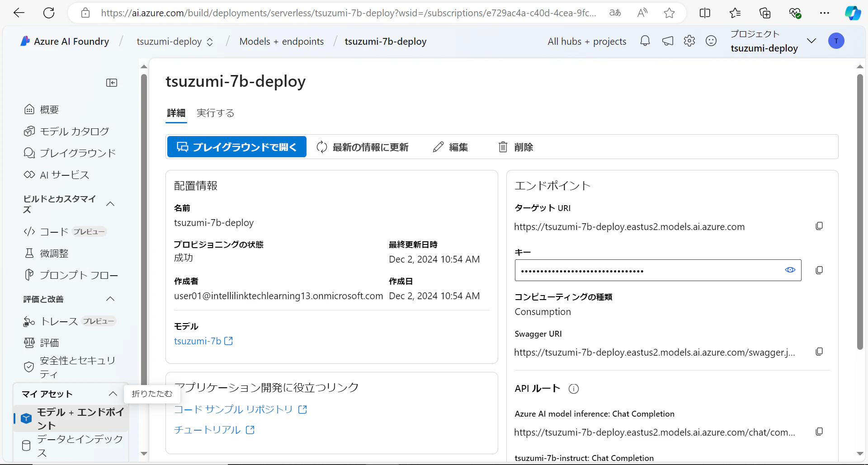Open the translate page icon

pos(615,13)
